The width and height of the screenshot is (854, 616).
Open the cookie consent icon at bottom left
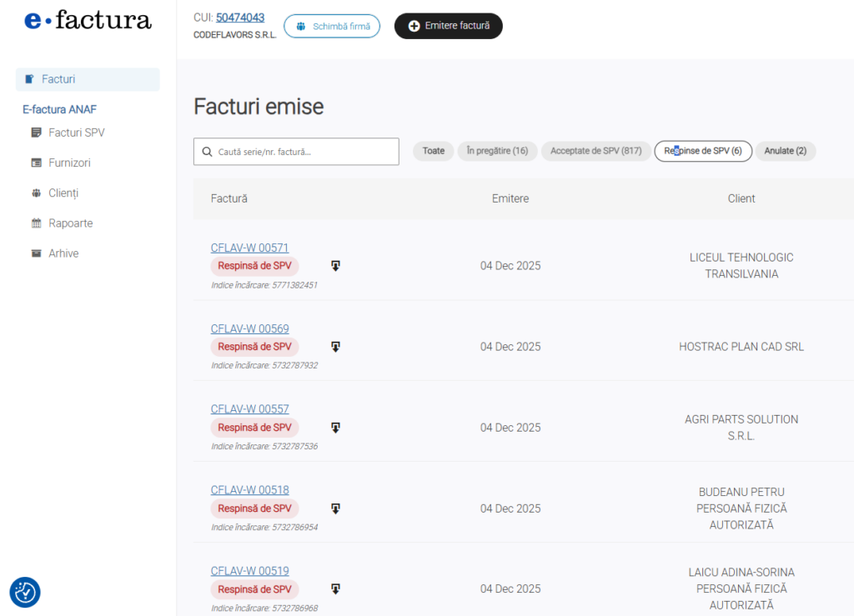[x=25, y=592]
